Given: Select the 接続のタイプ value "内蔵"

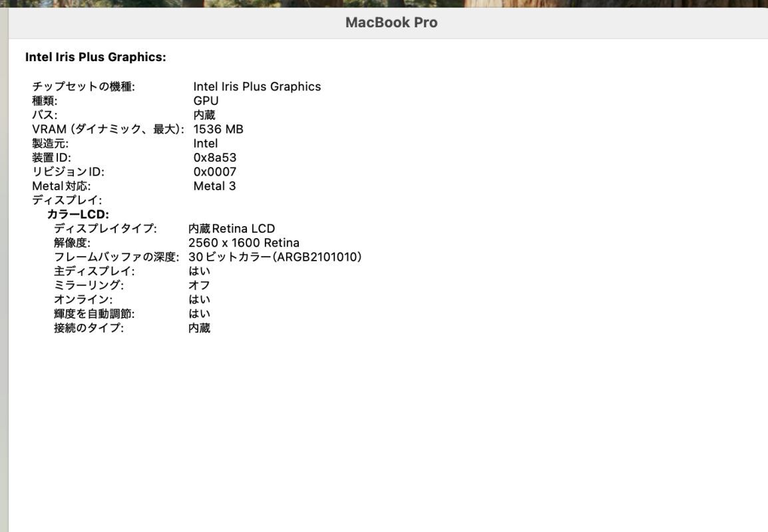Looking at the screenshot, I should pyautogui.click(x=202, y=327).
